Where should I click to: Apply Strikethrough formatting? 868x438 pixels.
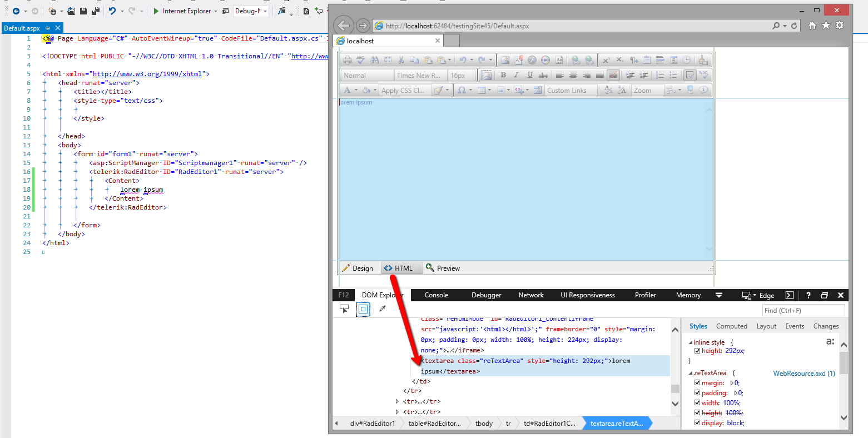pyautogui.click(x=543, y=75)
